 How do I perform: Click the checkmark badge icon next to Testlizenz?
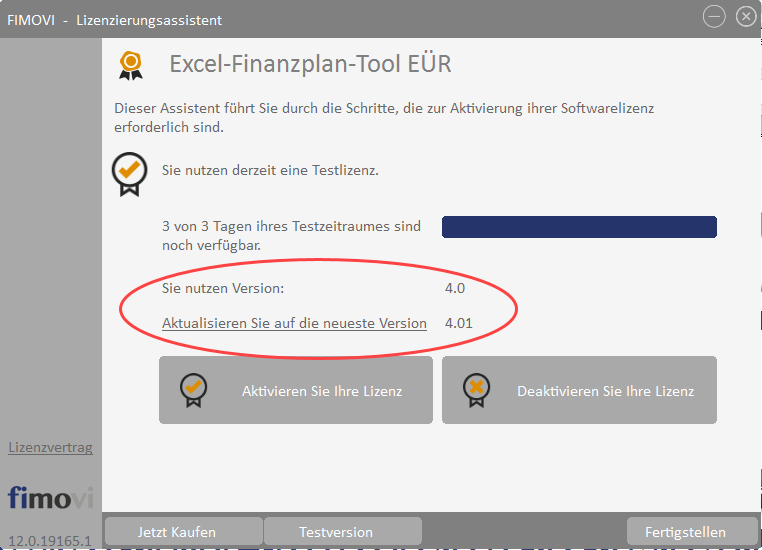pos(129,174)
